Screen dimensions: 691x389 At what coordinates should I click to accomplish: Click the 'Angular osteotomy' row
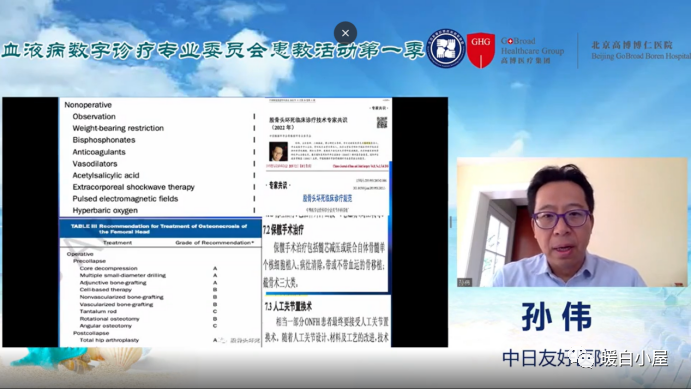[x=149, y=326]
